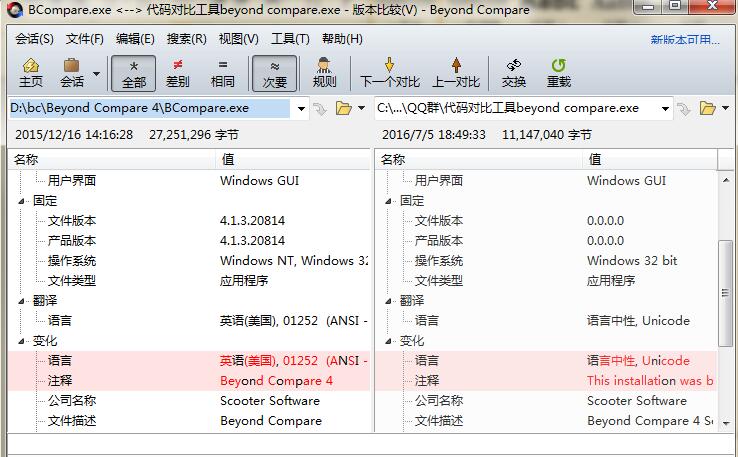Open 帮助(H) menu
Screen dimensions: 738x457
tap(342, 39)
